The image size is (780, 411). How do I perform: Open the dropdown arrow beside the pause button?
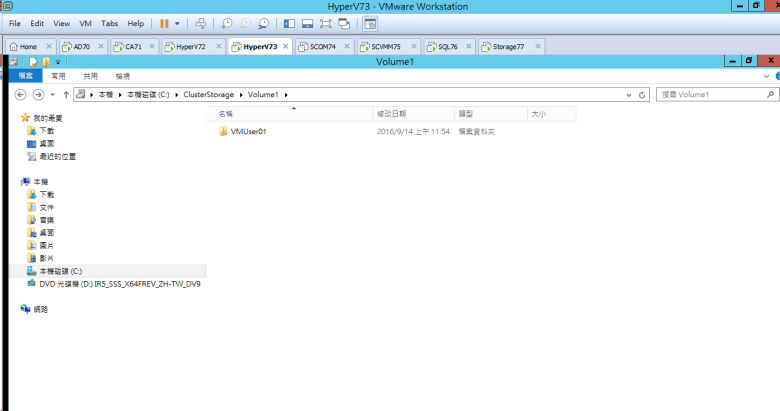[x=178, y=23]
